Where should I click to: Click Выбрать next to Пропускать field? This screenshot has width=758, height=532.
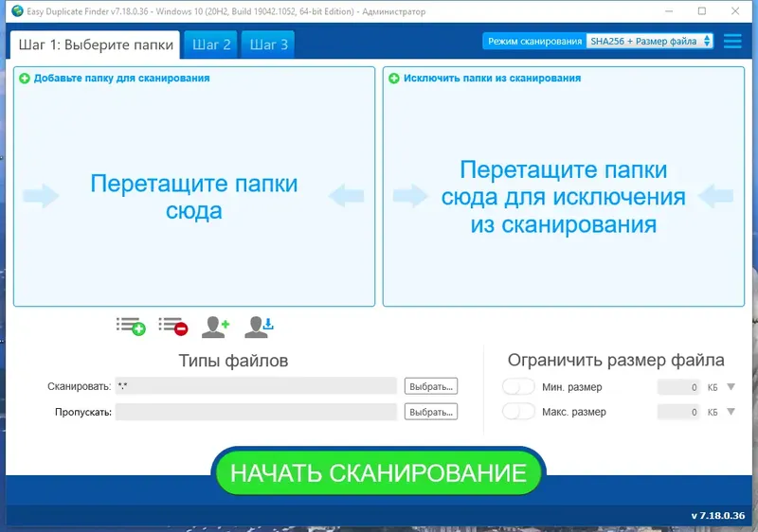pos(431,412)
